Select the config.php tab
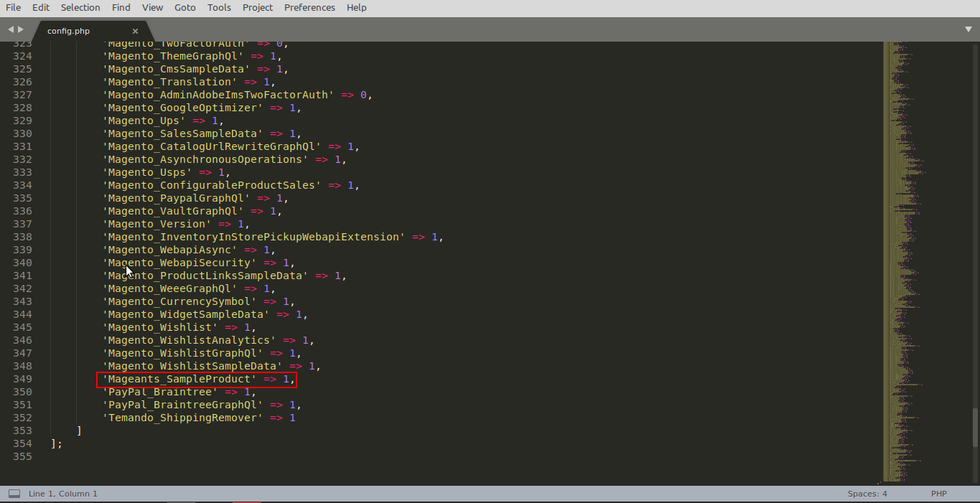Viewport: 980px width, 503px height. [69, 31]
